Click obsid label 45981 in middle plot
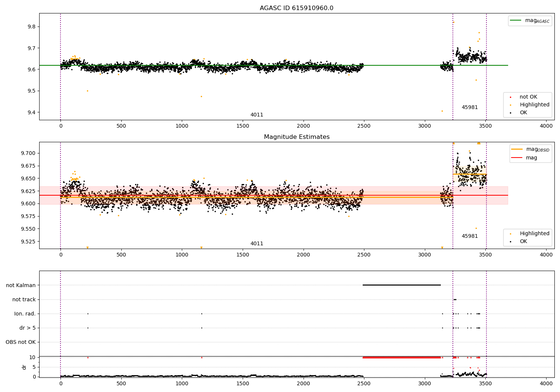This screenshot has height=392, width=560. (470, 236)
